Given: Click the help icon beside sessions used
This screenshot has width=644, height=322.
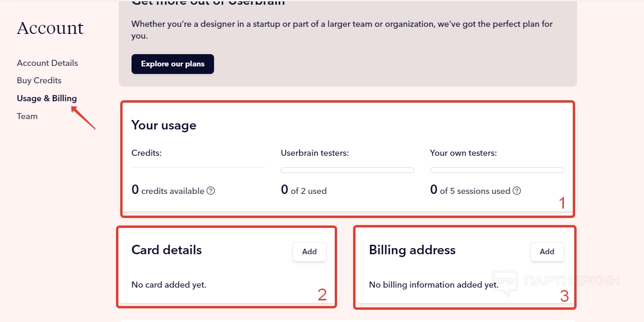Looking at the screenshot, I should [x=517, y=191].
